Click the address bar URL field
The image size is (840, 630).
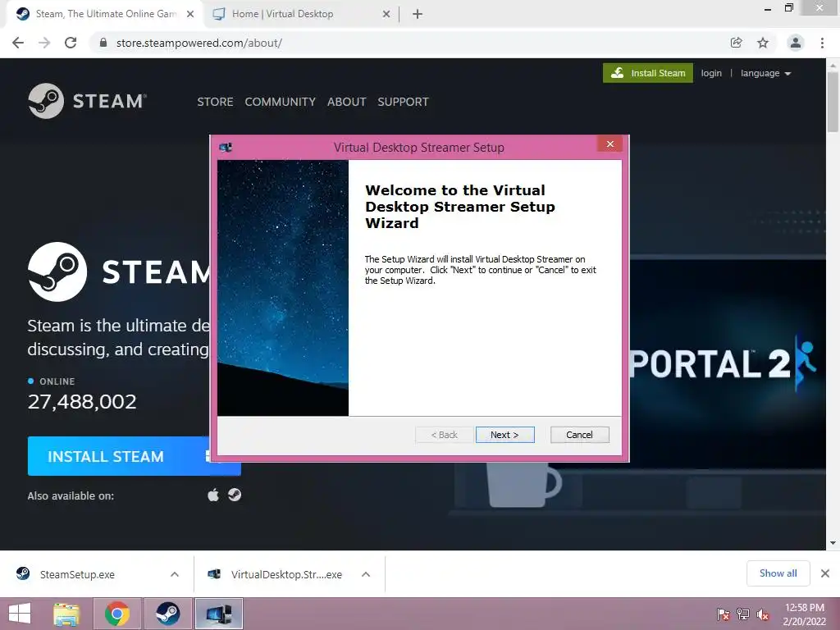click(x=413, y=43)
